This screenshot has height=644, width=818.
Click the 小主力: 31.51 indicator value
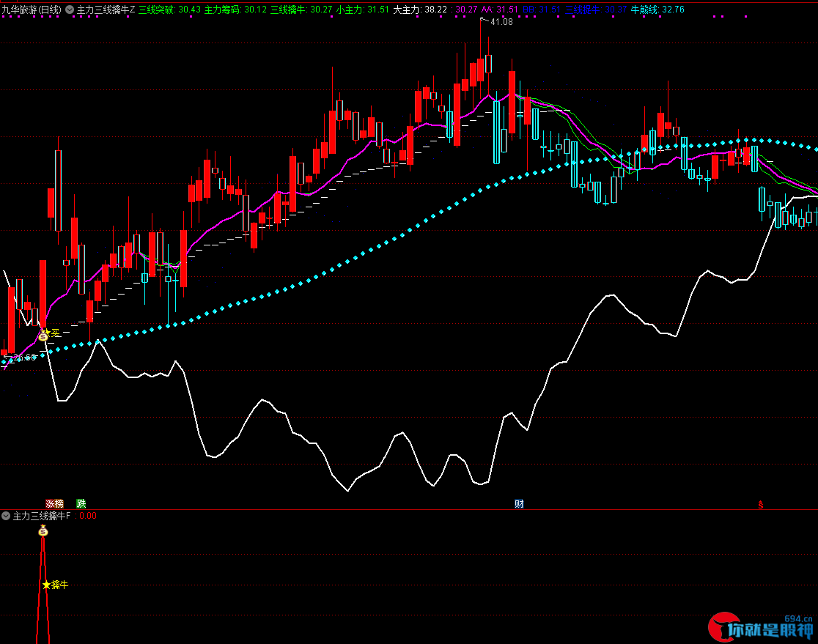point(363,10)
